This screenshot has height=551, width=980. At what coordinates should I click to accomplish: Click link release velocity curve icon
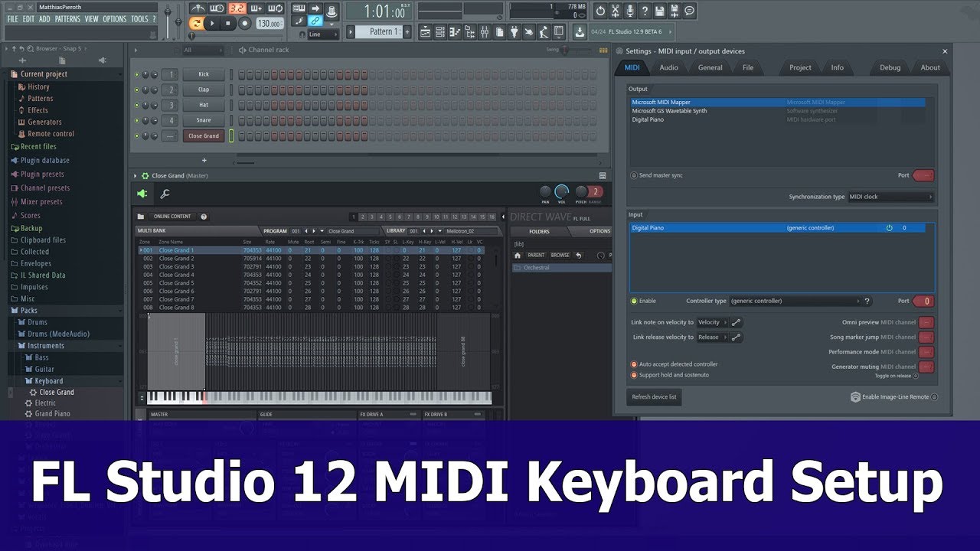(x=736, y=337)
